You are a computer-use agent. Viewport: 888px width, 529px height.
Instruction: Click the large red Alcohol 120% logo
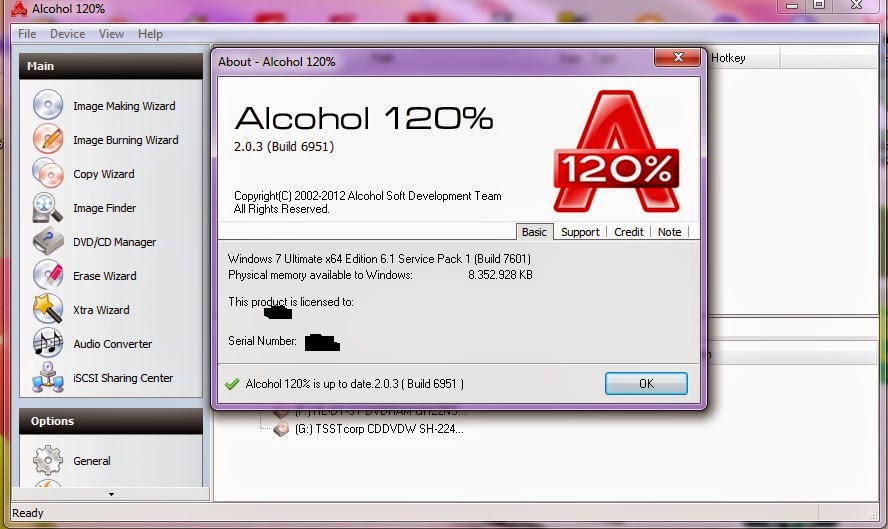tap(616, 151)
